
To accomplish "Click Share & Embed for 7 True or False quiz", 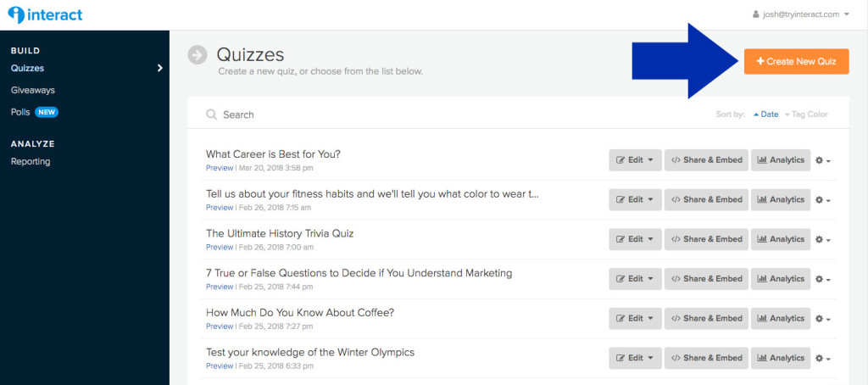I will tap(706, 279).
